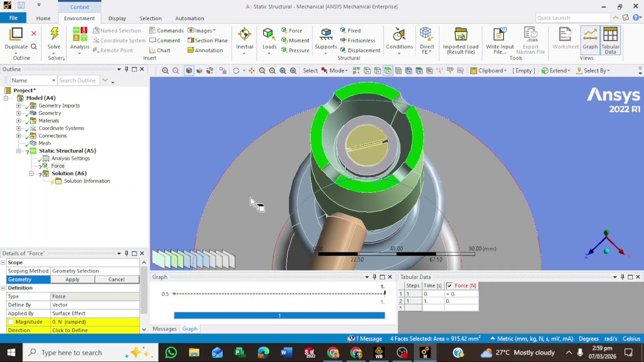
Task: Open the File menu
Action: (x=13, y=18)
